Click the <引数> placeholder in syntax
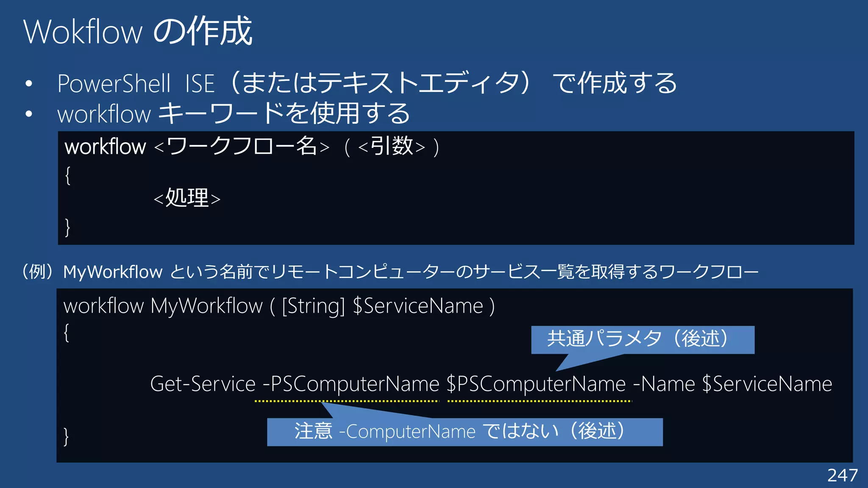 tap(391, 147)
